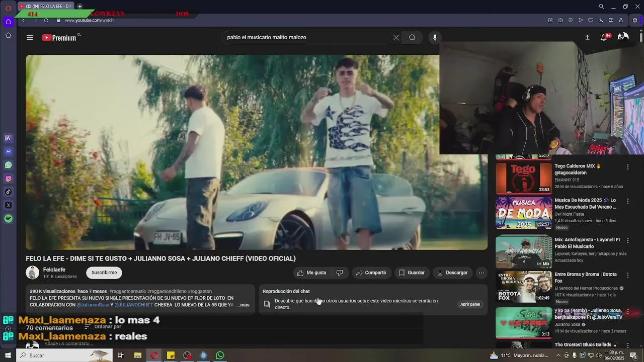Open Opera extensions cube icon

pyautogui.click(x=635, y=20)
